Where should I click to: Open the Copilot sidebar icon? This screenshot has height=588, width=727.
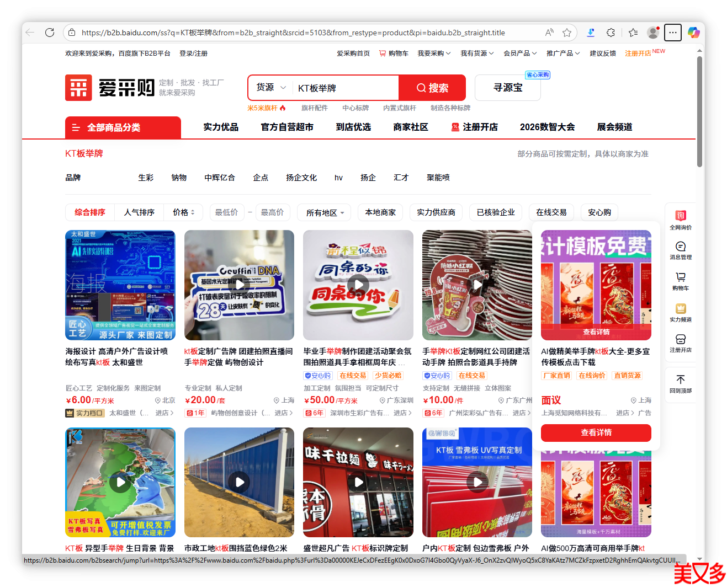coord(693,33)
